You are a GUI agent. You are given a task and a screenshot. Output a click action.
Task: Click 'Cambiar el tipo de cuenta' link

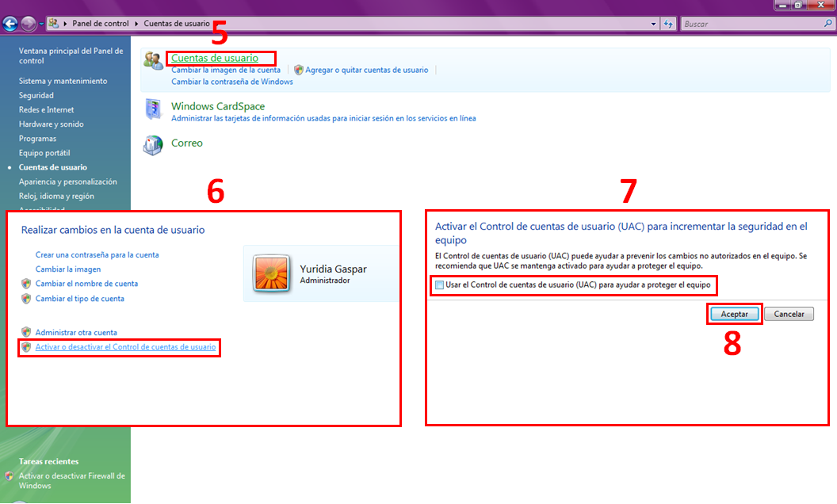tap(79, 299)
